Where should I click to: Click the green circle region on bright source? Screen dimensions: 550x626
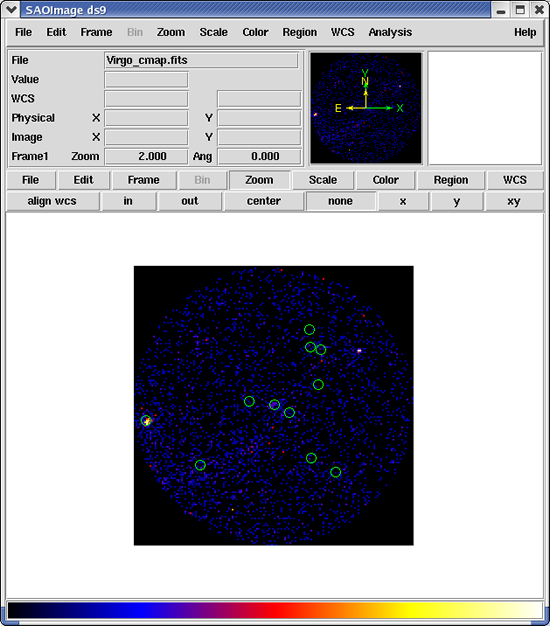(146, 420)
